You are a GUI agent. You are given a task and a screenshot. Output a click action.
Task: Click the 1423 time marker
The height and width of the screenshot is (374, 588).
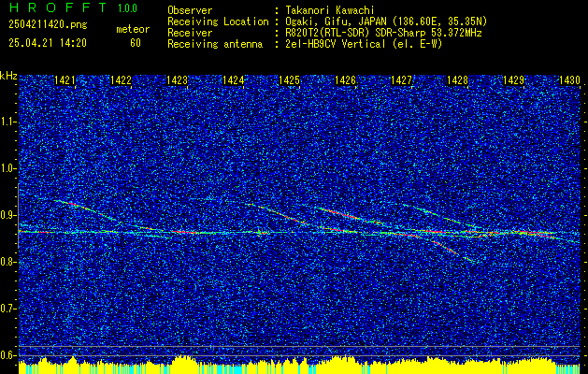[x=177, y=79]
